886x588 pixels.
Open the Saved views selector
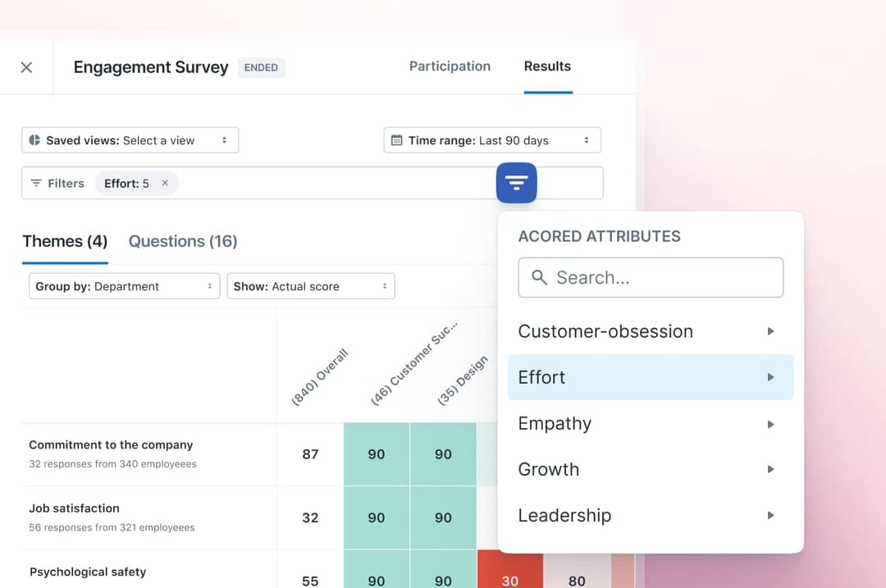(130, 139)
